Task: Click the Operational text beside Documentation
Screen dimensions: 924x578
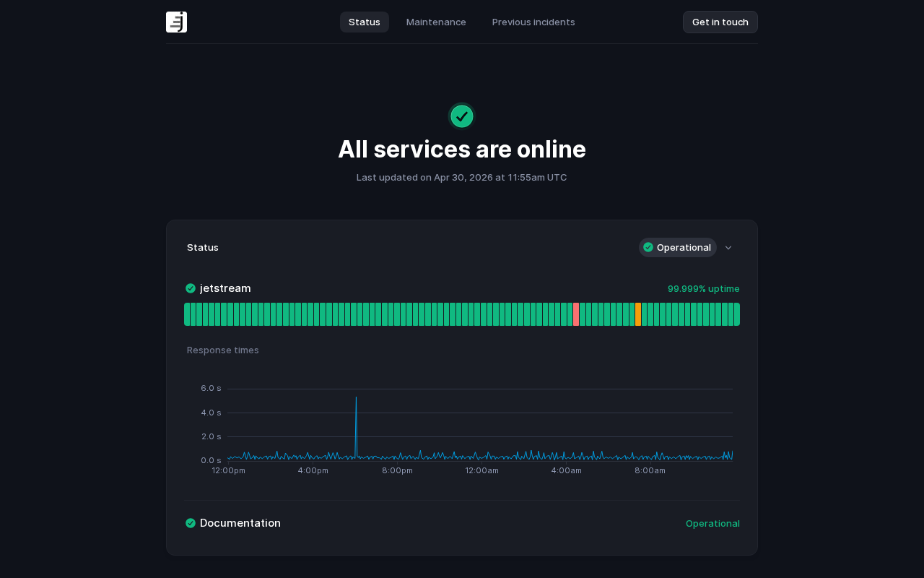Action: point(712,523)
